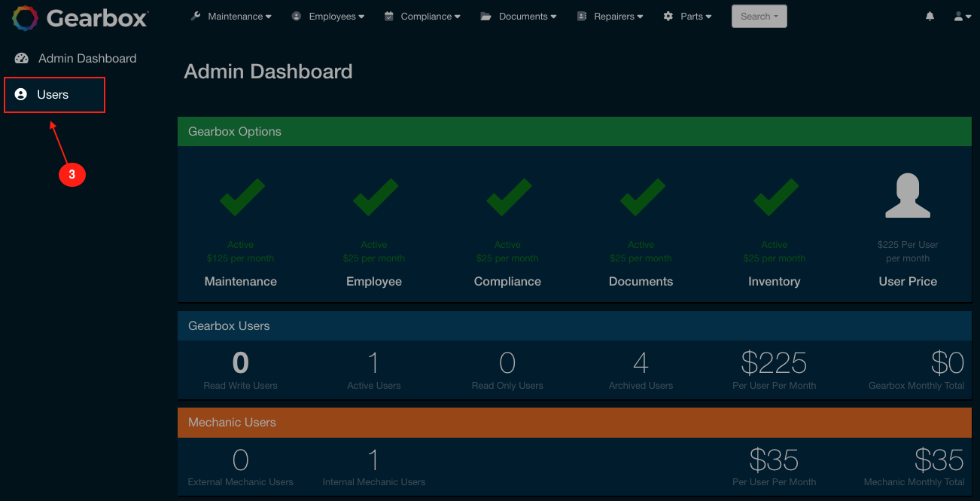
Task: Click the contact card icon beside Repairers
Action: (x=582, y=16)
